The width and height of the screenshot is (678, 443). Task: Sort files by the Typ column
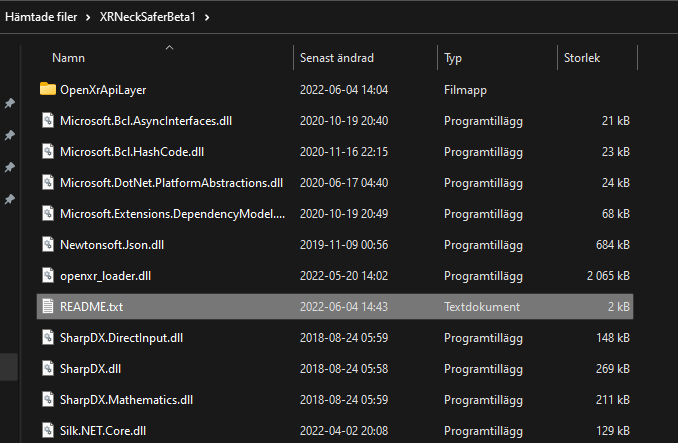pyautogui.click(x=453, y=59)
